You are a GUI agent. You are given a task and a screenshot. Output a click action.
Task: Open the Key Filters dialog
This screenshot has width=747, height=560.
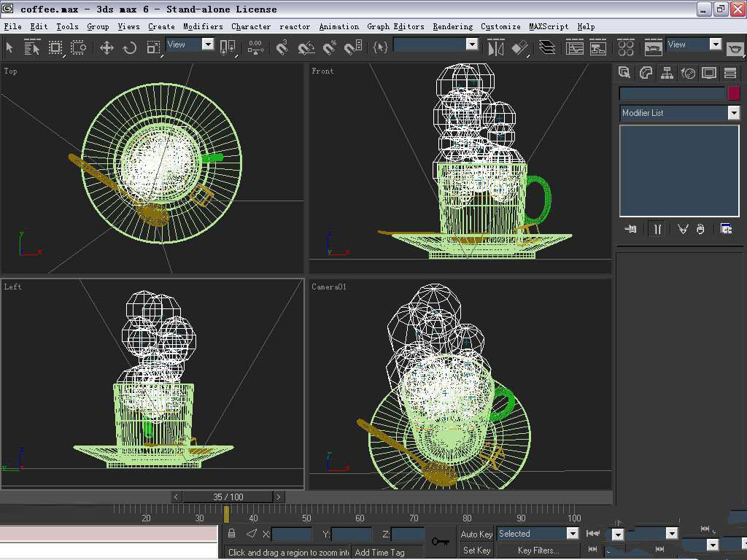click(x=538, y=550)
